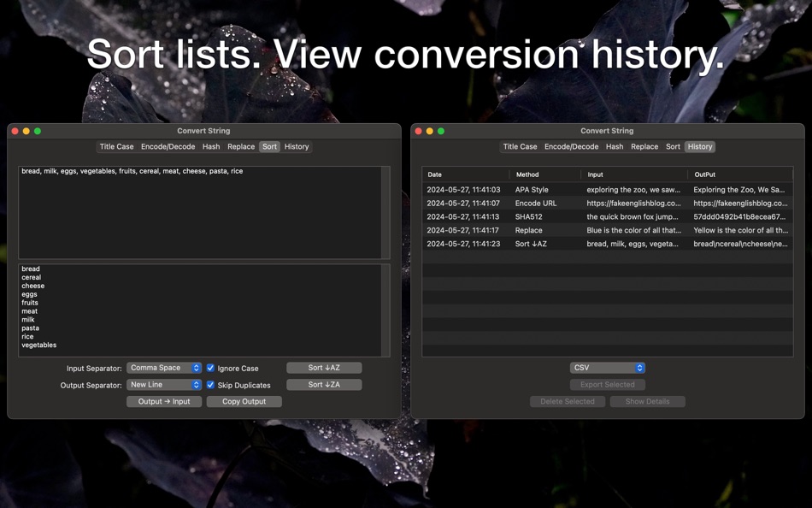Click the Date column header
812x508 pixels.
click(466, 174)
